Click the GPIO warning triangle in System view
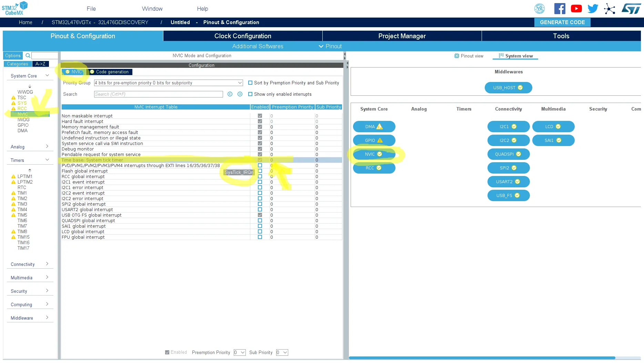 [380, 140]
